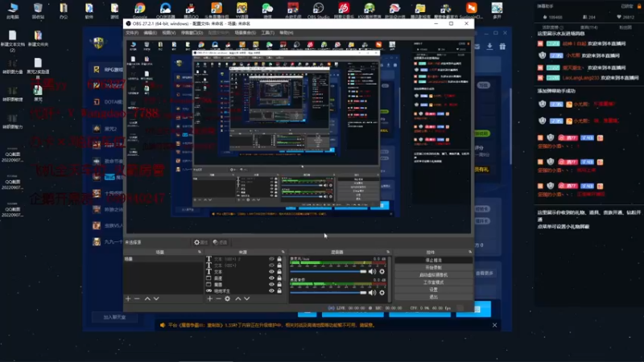The width and height of the screenshot is (644, 362).
Task: Open the NetEase Cloud Music desktop shortcut
Action: [344, 10]
